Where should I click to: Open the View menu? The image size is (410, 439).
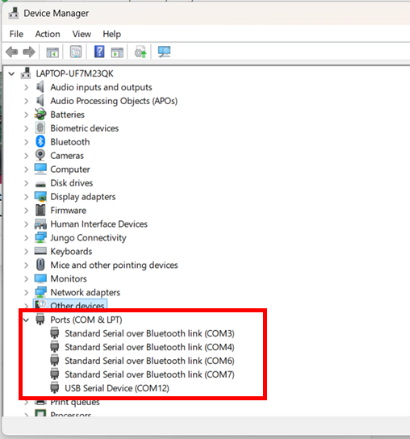[x=81, y=34]
